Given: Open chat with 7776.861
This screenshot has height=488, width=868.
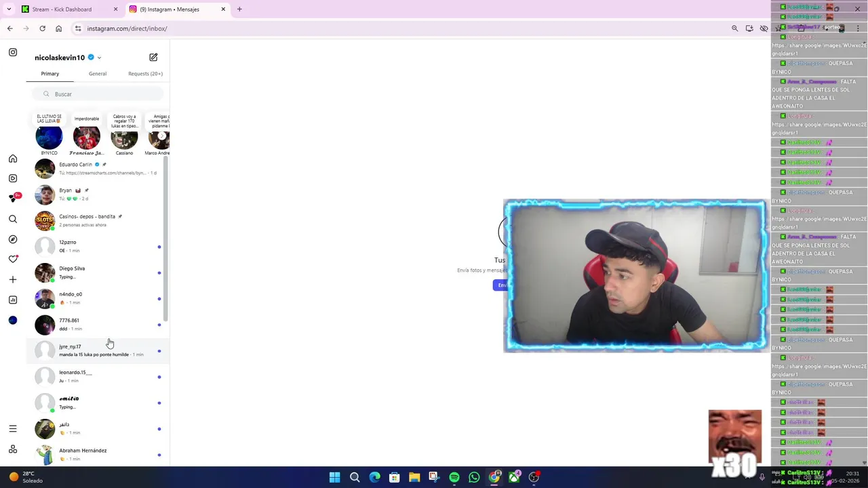Looking at the screenshot, I should click(98, 325).
